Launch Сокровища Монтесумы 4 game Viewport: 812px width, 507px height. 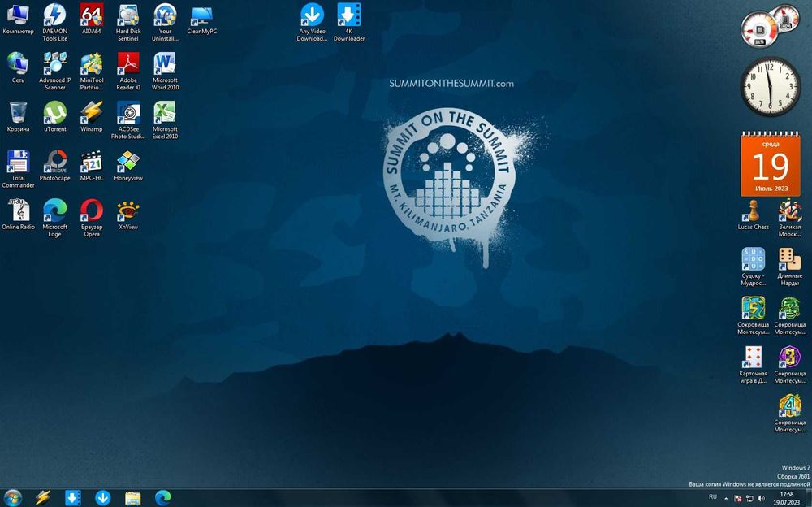click(x=790, y=413)
